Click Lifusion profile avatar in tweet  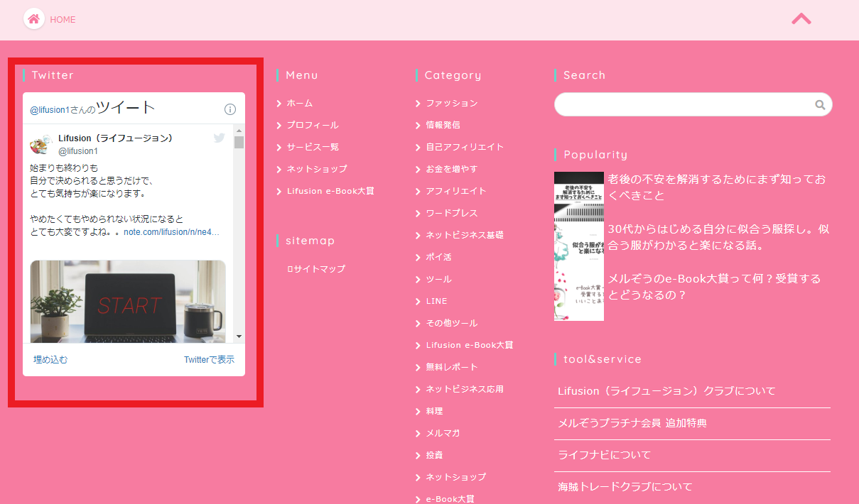tap(40, 144)
